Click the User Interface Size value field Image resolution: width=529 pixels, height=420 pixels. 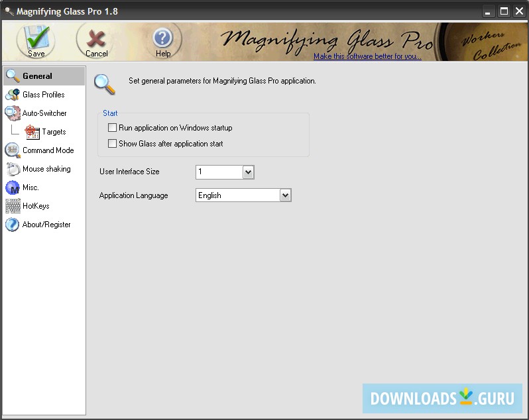tap(219, 172)
